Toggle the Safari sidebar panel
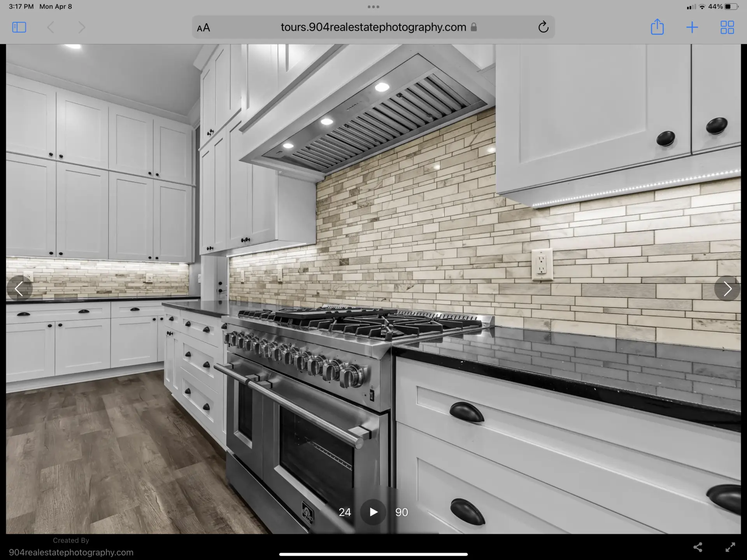Image resolution: width=747 pixels, height=560 pixels. coord(19,27)
